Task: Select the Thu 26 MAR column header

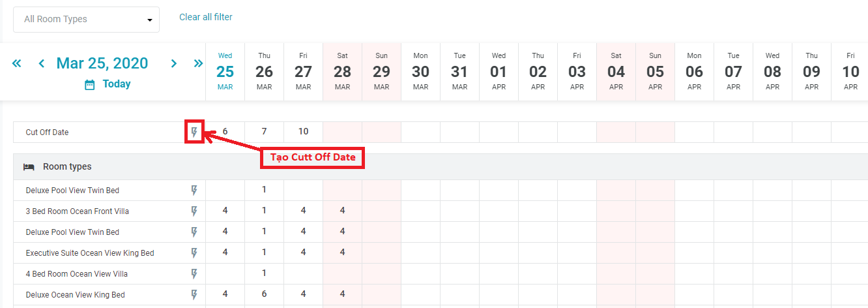Action: coord(264,72)
